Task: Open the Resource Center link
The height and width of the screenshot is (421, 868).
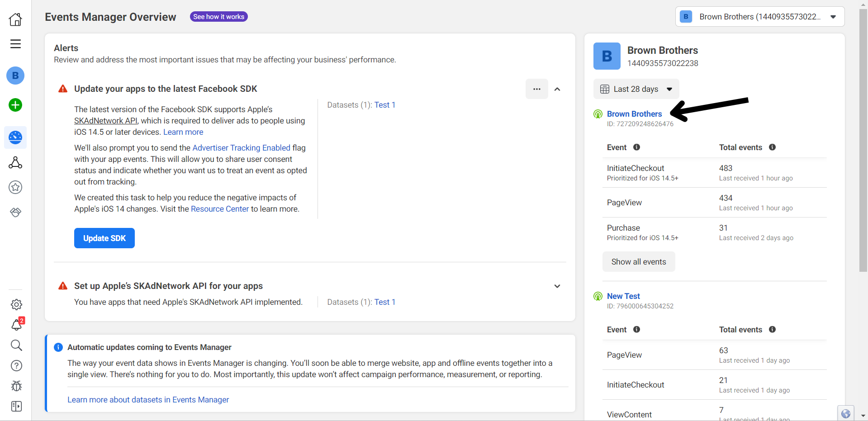Action: pos(220,209)
